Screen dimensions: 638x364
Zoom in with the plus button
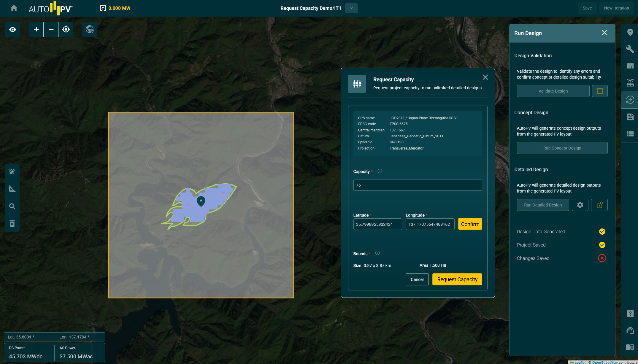pos(36,29)
